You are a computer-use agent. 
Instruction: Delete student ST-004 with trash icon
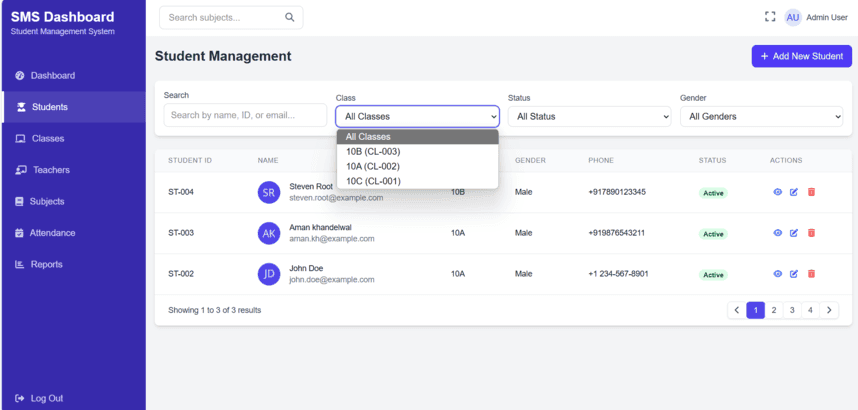coord(811,192)
